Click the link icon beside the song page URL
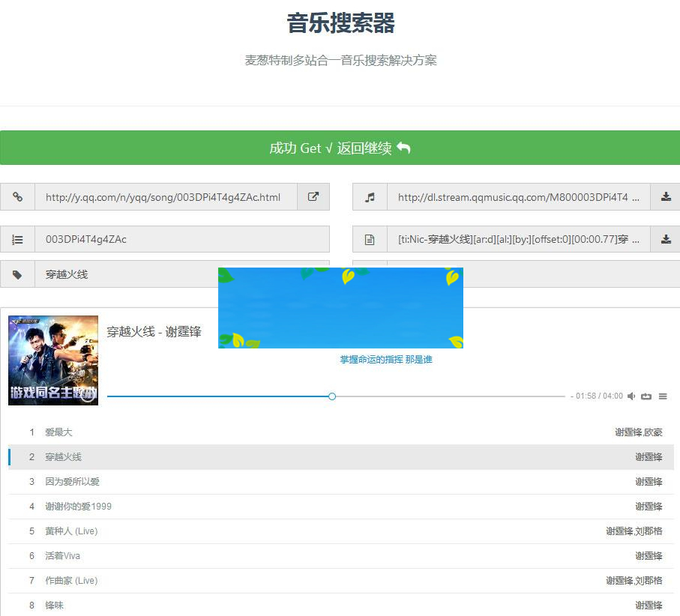680x616 pixels. click(17, 196)
